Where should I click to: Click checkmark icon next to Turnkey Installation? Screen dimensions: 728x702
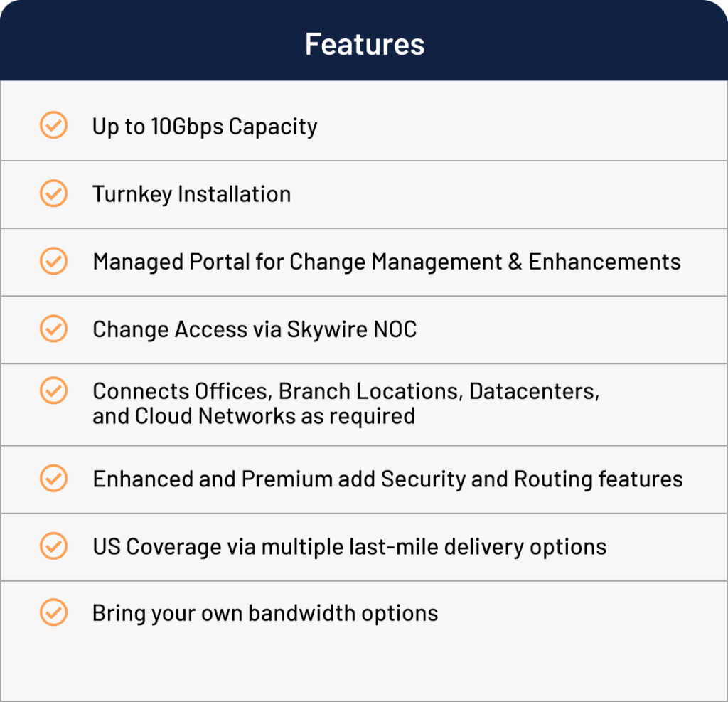tap(53, 193)
